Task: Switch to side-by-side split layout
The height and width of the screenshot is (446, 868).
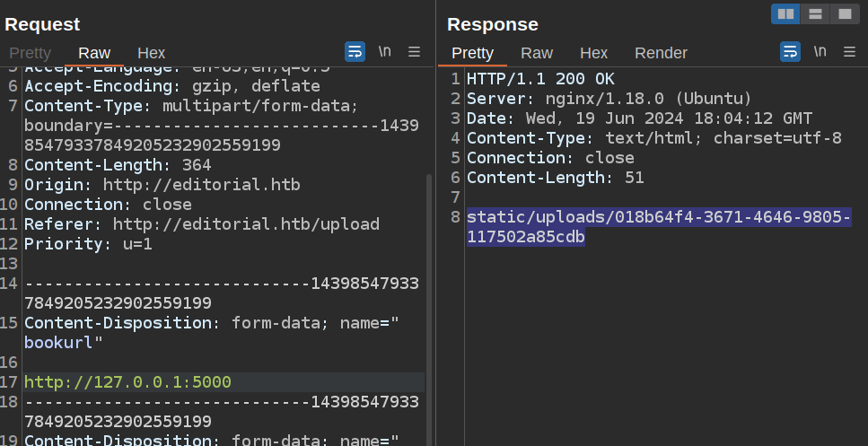Action: [x=785, y=13]
